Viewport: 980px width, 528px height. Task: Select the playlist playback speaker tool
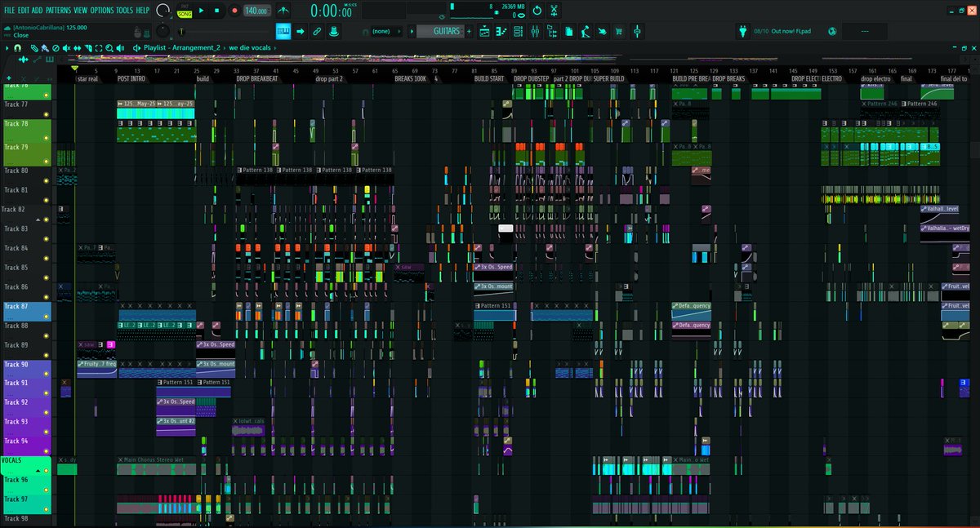tap(120, 48)
